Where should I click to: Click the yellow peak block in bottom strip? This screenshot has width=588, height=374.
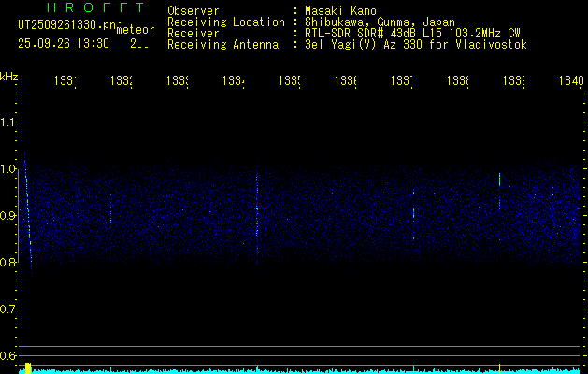(x=28, y=368)
